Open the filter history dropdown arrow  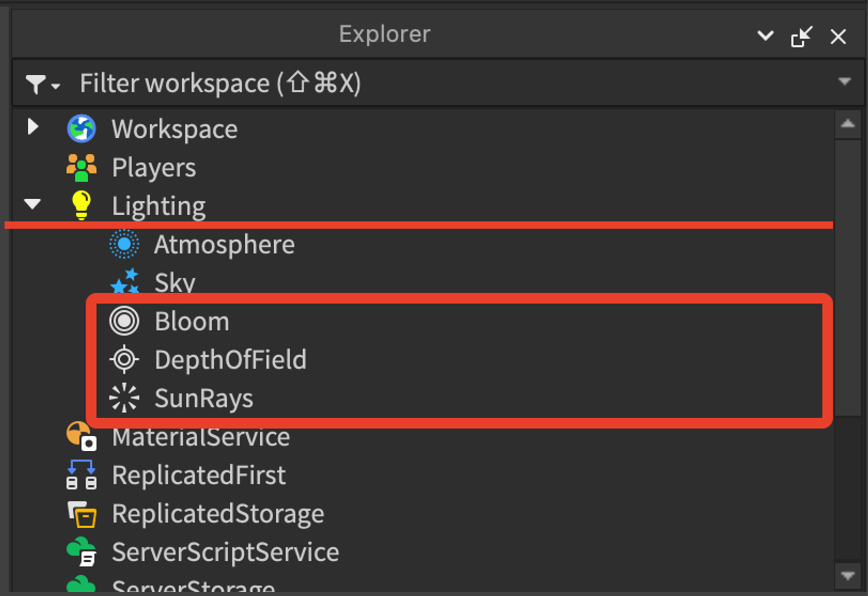click(844, 82)
